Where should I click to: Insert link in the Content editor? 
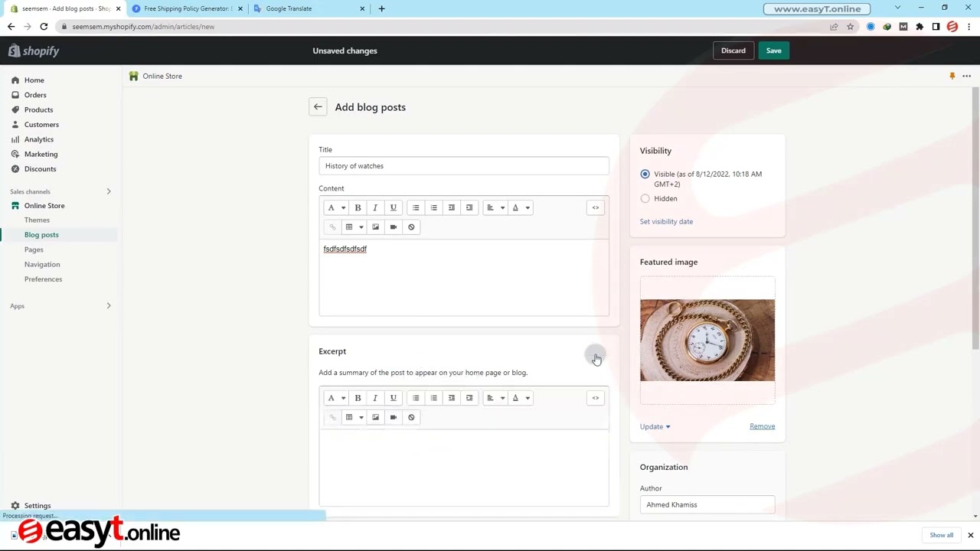tap(332, 227)
